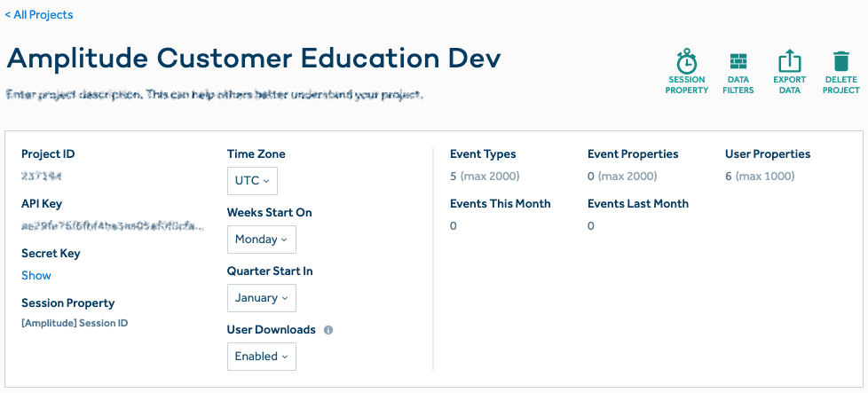The image size is (868, 393).
Task: Click the project title to rename
Action: coord(254,59)
